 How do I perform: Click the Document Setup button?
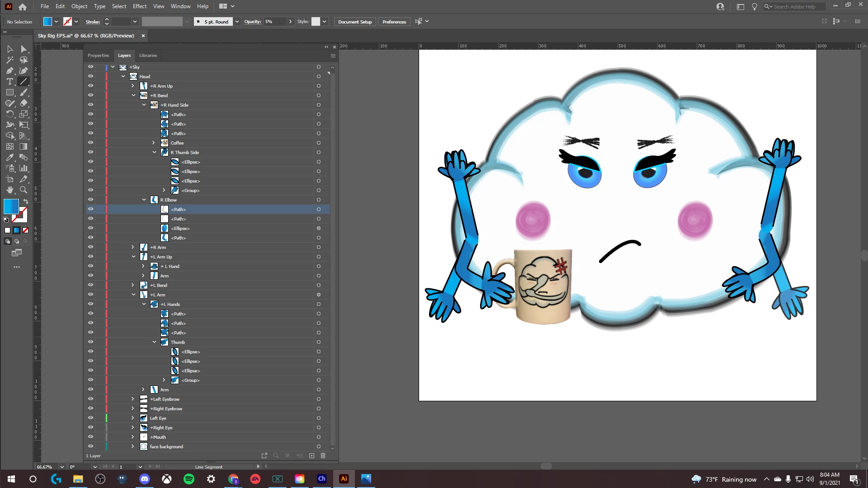[354, 22]
